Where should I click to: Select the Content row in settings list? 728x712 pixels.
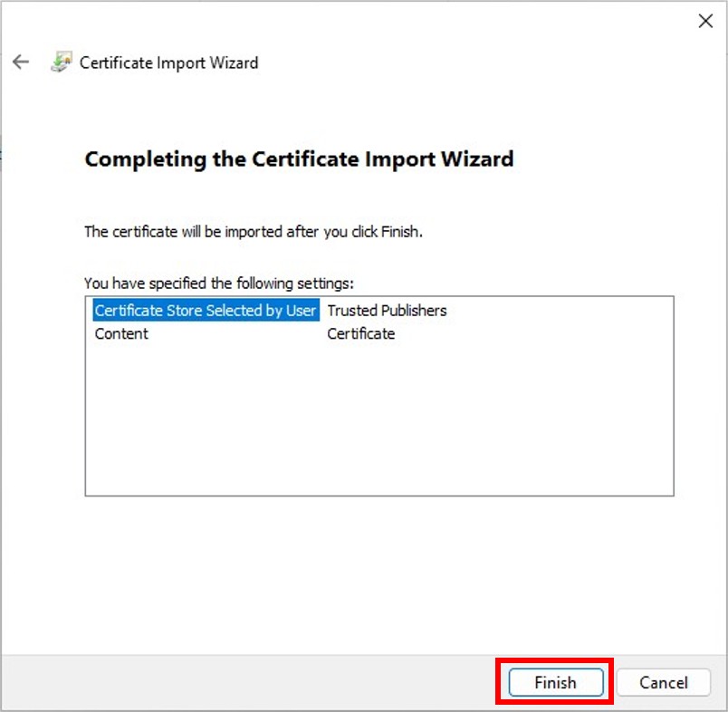[121, 333]
